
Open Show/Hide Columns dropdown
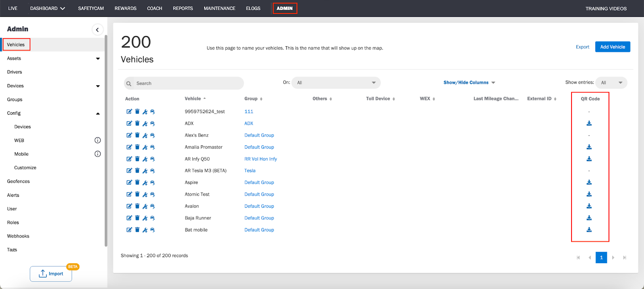[469, 83]
